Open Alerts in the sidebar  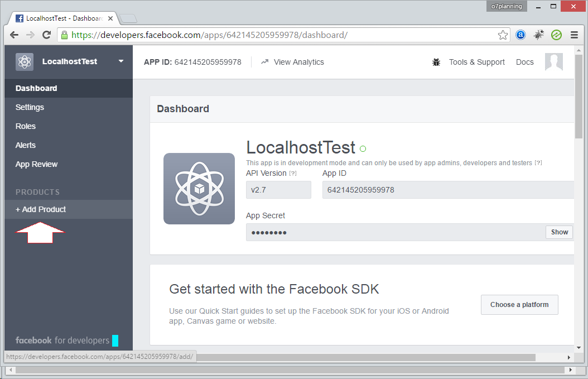[69, 145]
